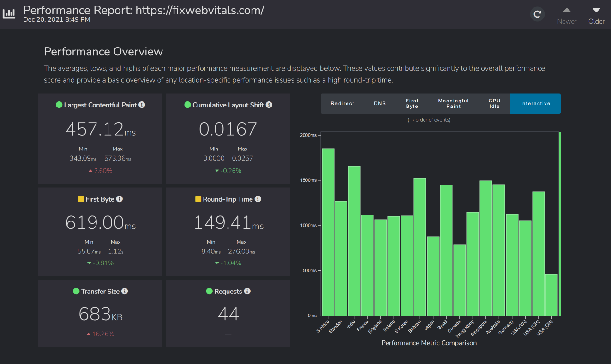Click the 683KB transfer size value

tap(101, 314)
